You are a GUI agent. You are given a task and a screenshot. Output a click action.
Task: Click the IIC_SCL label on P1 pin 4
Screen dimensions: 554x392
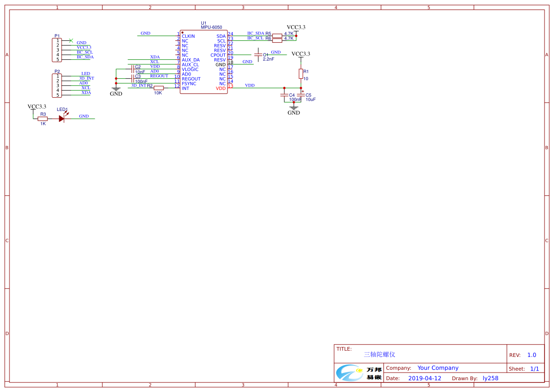85,52
